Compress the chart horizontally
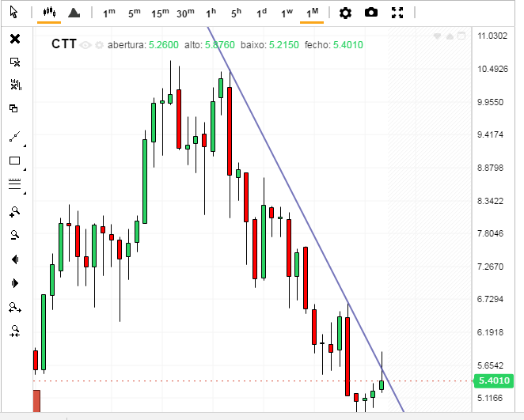Screen dimensions: 524x420 15,331
